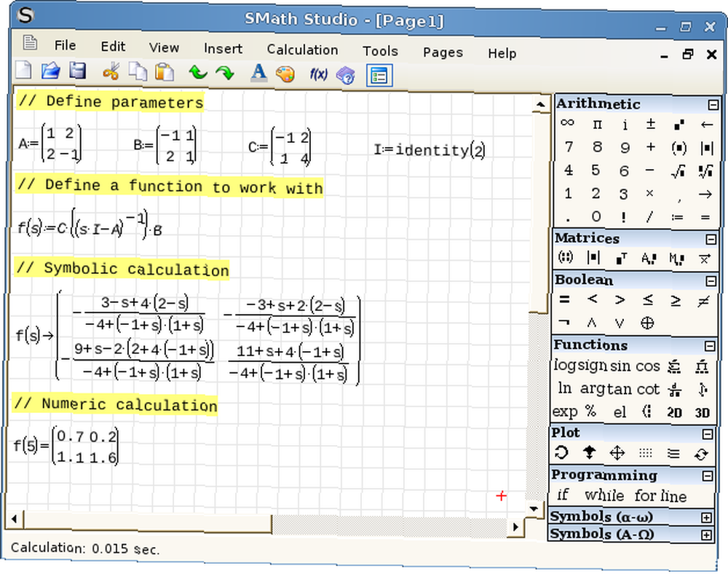This screenshot has width=728, height=574.
Task: Insert function f(x) icon
Action: click(319, 74)
